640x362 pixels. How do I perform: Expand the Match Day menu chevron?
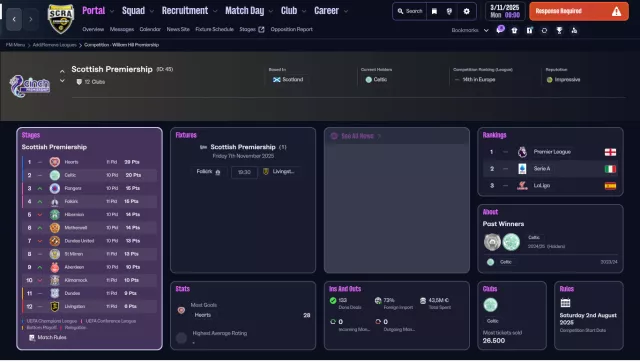(x=271, y=11)
